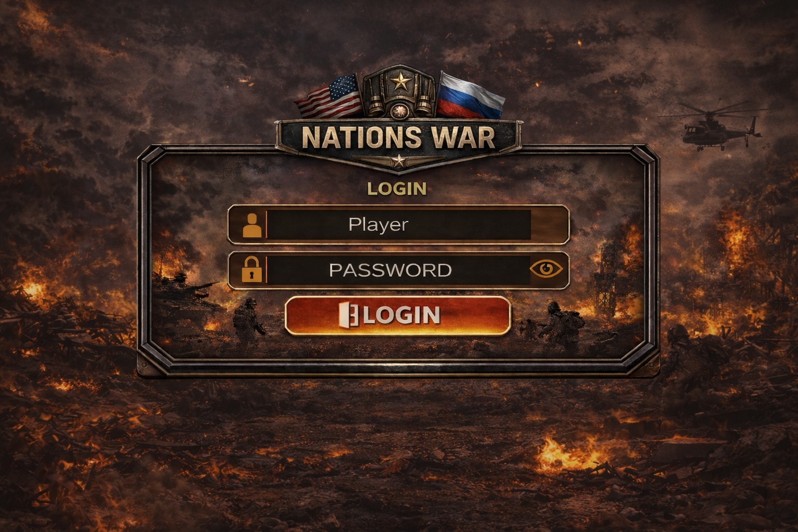Click the gold star on crest
798x532 pixels.
point(400,82)
